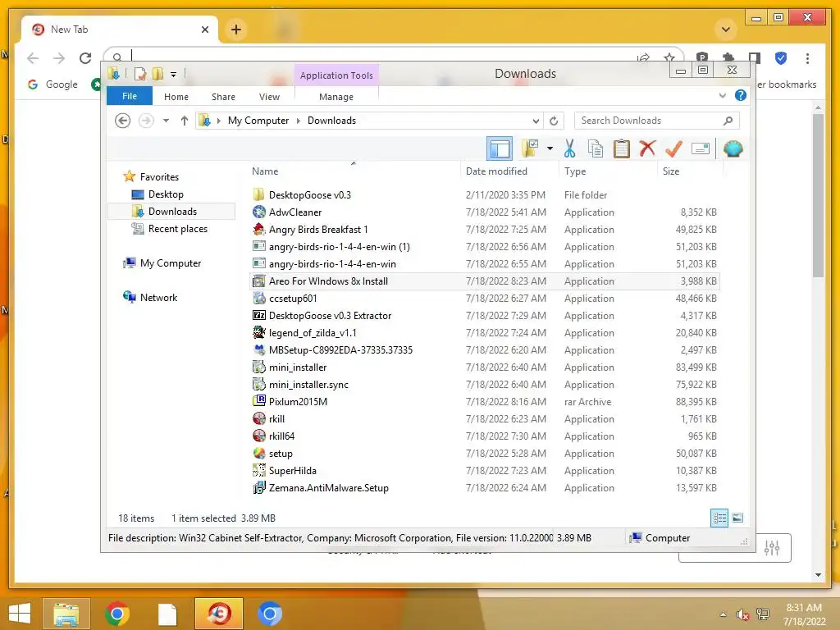Open File Explorer from the taskbar

point(66,614)
